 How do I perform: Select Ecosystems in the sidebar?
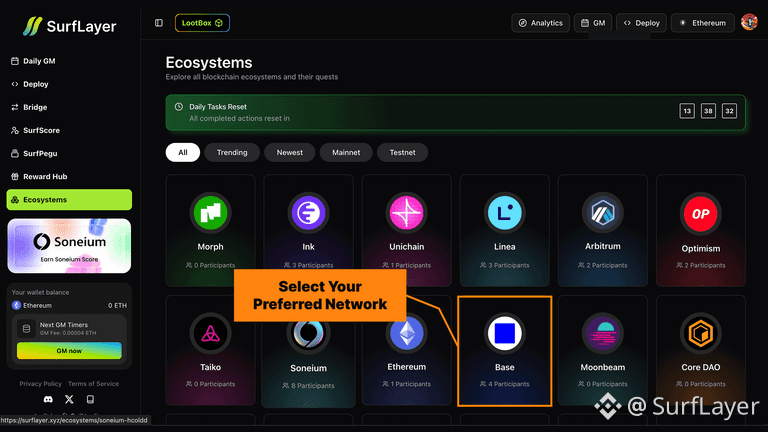(69, 200)
